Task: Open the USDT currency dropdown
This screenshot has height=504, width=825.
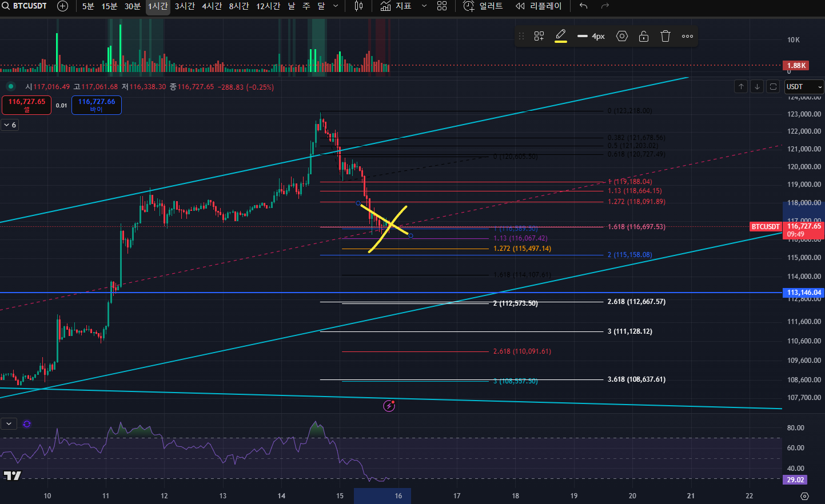Action: click(804, 86)
